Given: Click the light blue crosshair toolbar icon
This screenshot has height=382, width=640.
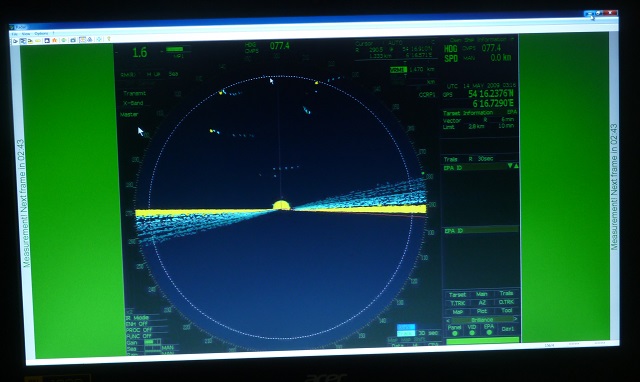Looking at the screenshot, I should pos(99,40).
